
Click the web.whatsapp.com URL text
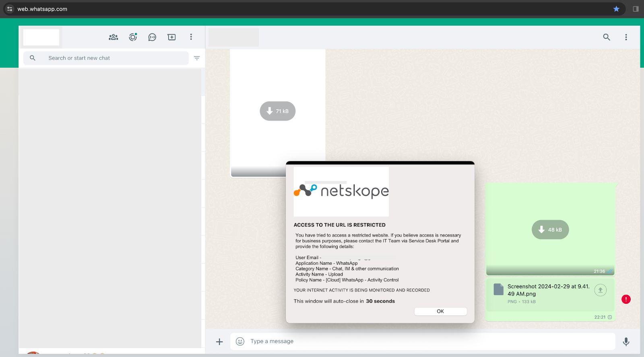coord(42,9)
